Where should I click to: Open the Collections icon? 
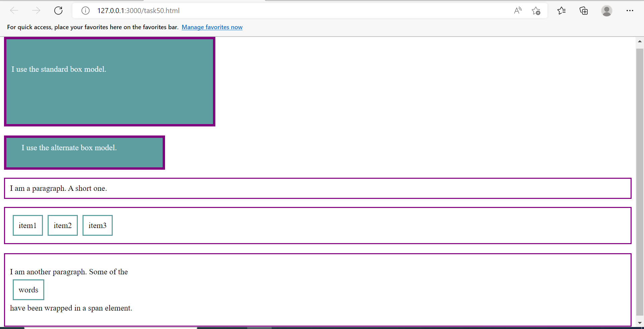pos(584,10)
